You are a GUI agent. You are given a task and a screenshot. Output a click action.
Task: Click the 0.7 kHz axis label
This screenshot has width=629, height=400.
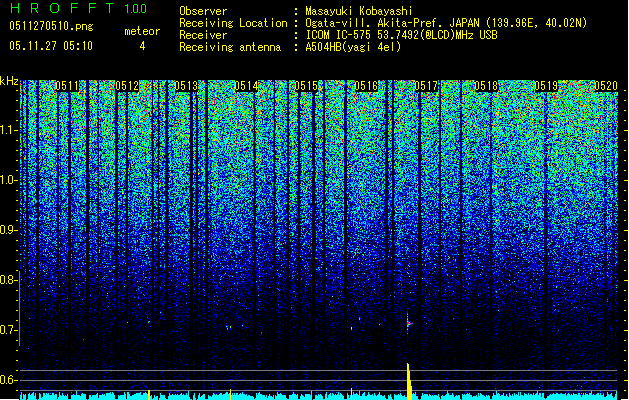click(x=8, y=330)
